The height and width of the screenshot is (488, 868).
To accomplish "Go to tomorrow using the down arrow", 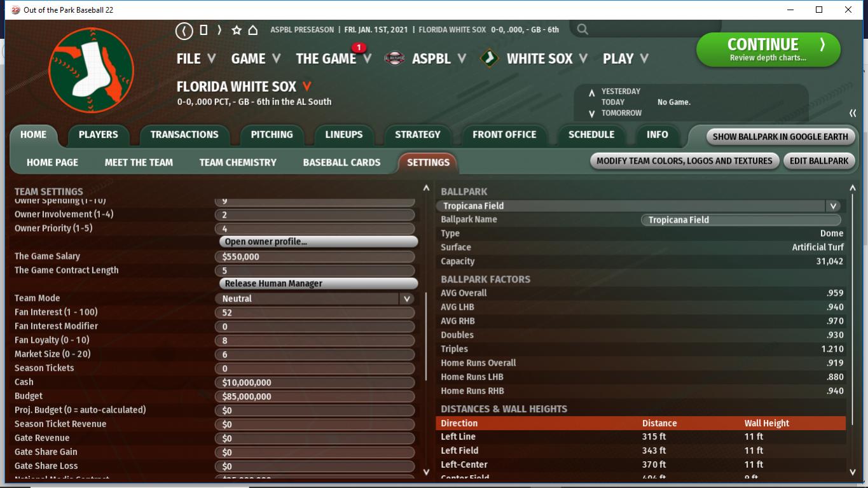I will click(591, 114).
